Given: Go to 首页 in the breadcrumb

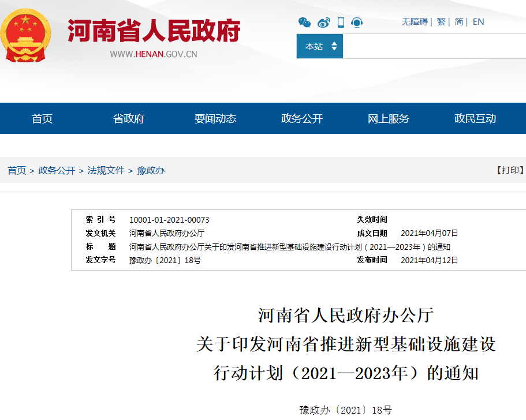Looking at the screenshot, I should coord(17,170).
